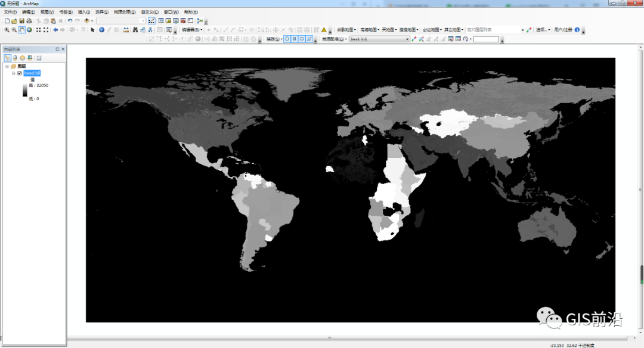Open the Add Data dropdown arrow

point(92,20)
